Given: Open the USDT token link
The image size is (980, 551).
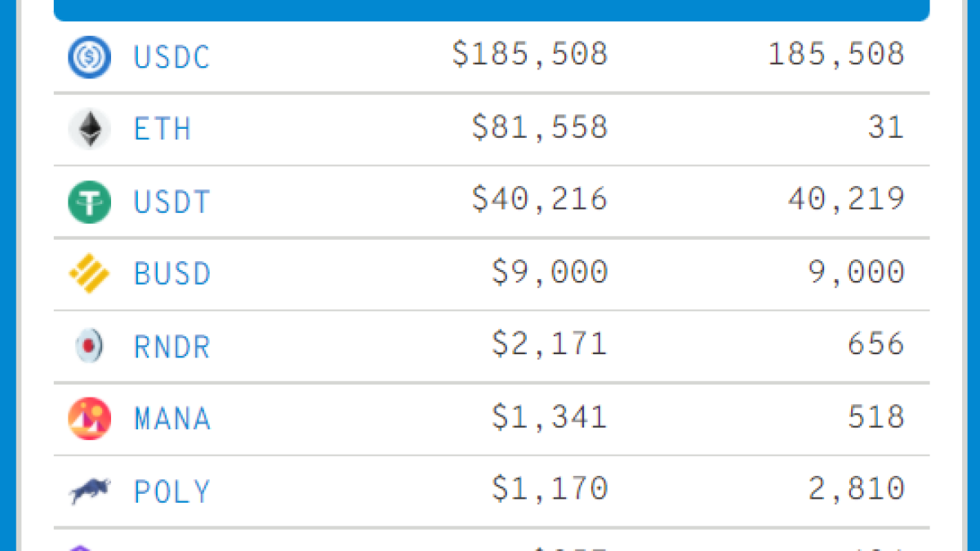Looking at the screenshot, I should click(171, 202).
